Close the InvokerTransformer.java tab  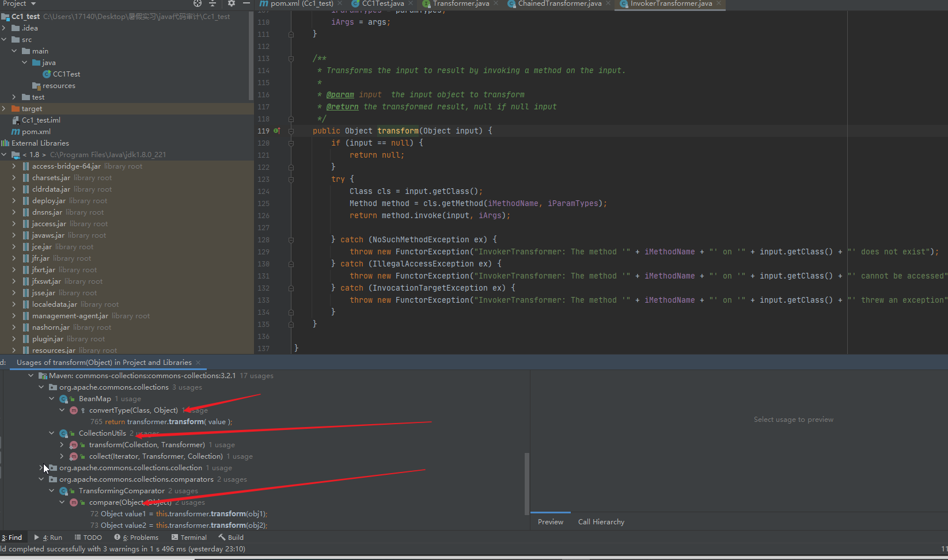(x=719, y=3)
